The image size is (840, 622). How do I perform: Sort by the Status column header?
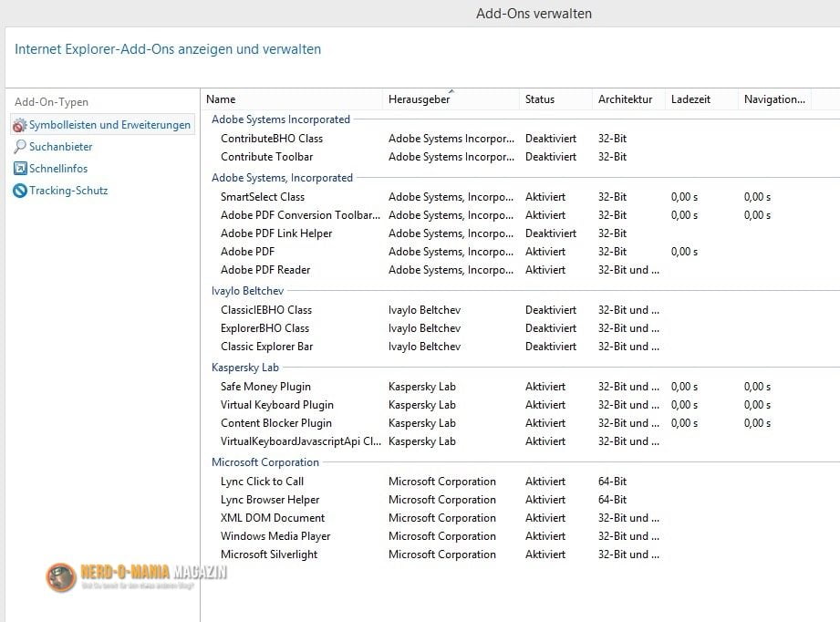(x=555, y=99)
